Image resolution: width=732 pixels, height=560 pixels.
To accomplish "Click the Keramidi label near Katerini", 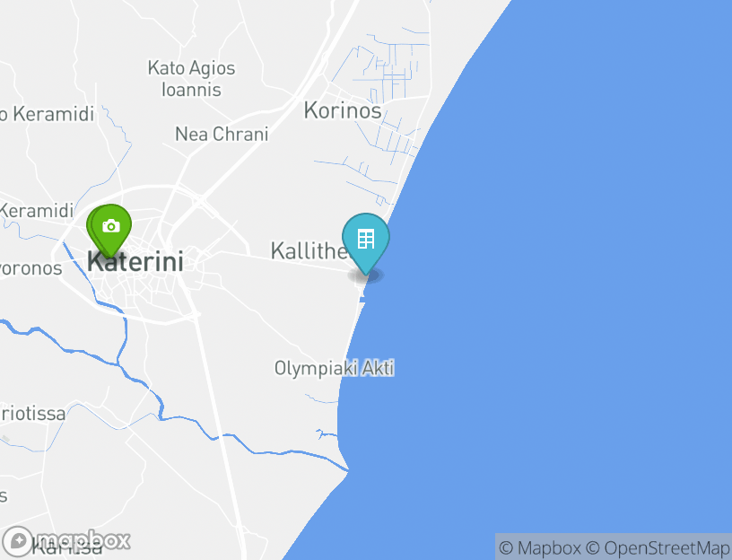I will point(37,211).
